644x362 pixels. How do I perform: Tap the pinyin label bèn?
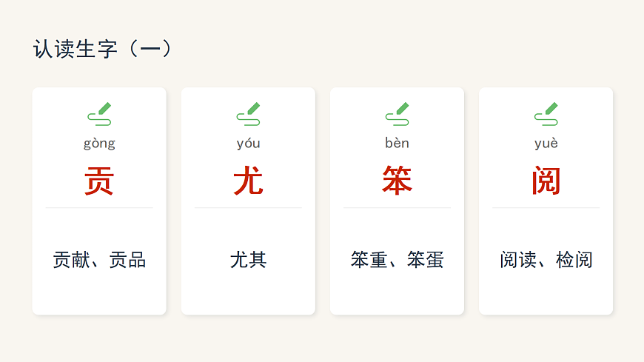tap(397, 144)
